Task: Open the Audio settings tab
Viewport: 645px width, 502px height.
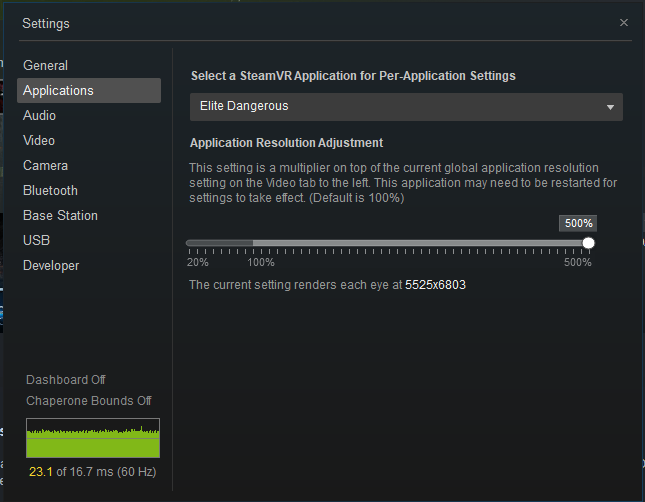Action: 39,116
